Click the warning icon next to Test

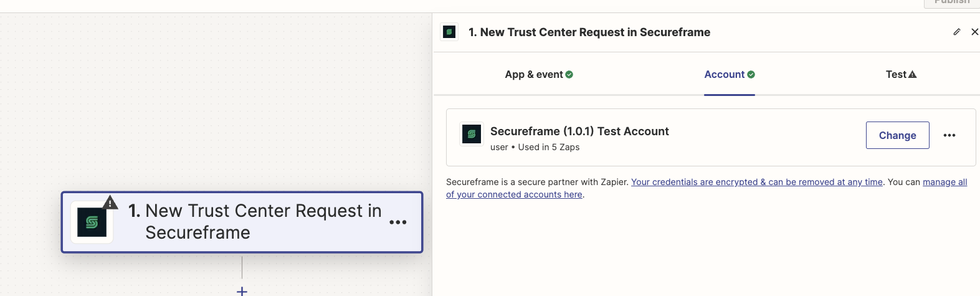[913, 74]
